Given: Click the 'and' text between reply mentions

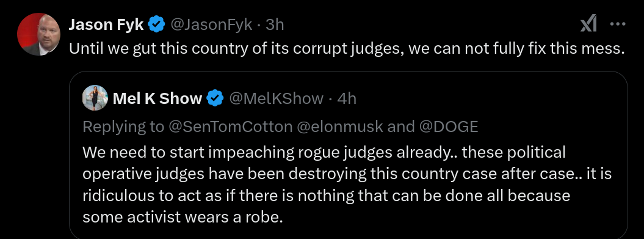Looking at the screenshot, I should click(x=401, y=127).
